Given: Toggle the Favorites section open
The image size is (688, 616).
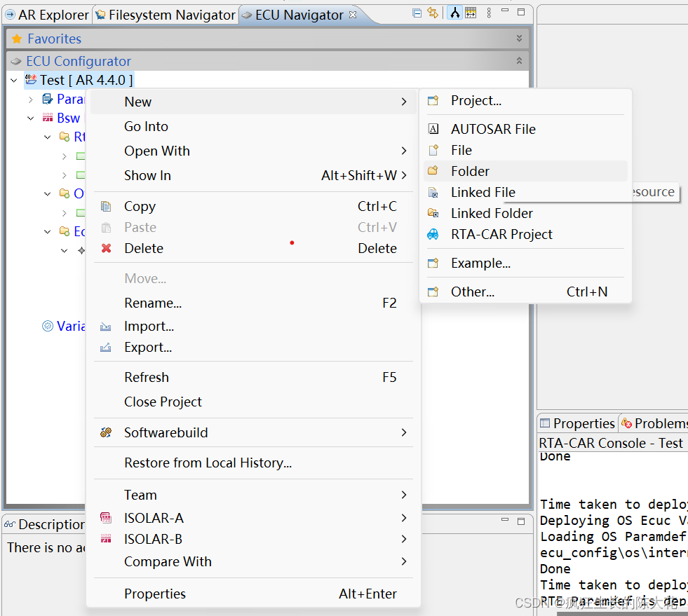Looking at the screenshot, I should 519,39.
